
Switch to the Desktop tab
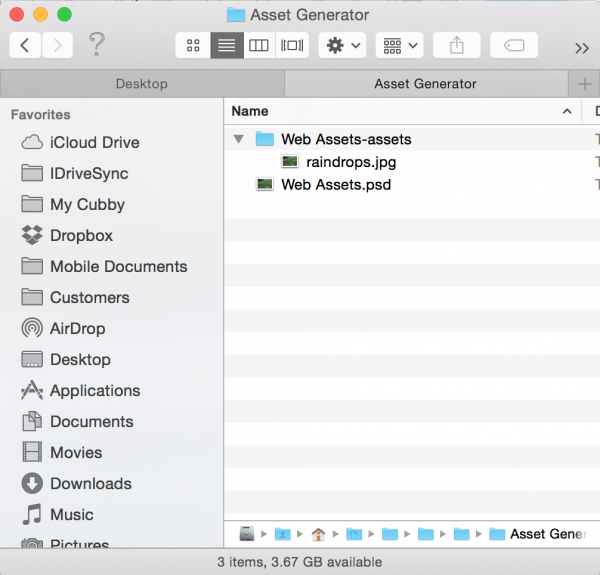(x=142, y=83)
